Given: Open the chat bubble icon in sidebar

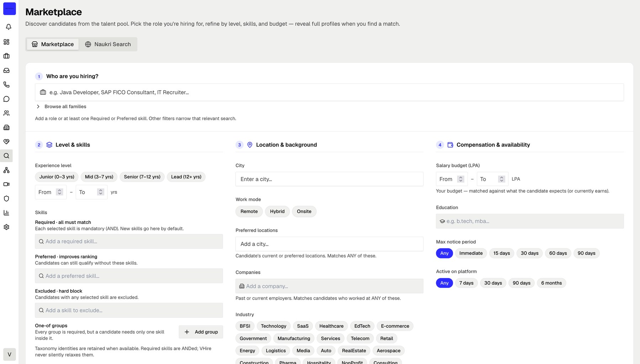Looking at the screenshot, I should [x=6, y=99].
